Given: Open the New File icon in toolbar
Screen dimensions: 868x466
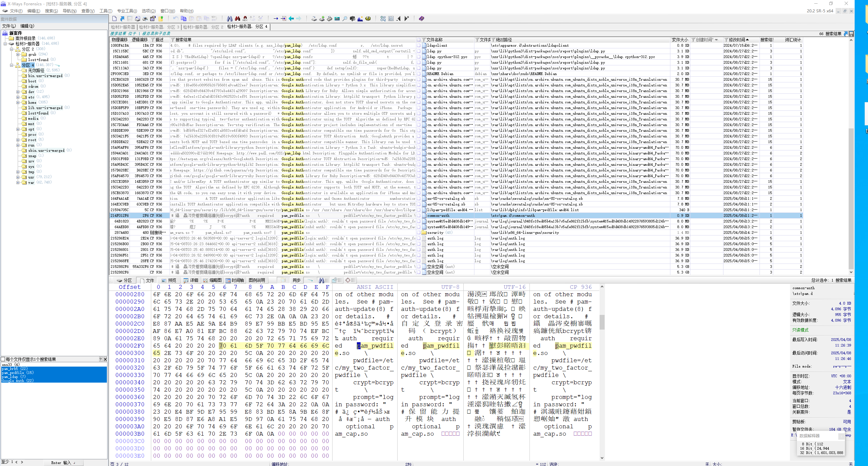Looking at the screenshot, I should tap(115, 19).
